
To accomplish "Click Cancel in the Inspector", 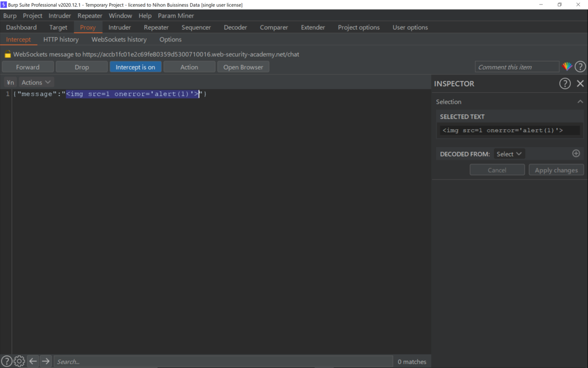I will coord(497,170).
